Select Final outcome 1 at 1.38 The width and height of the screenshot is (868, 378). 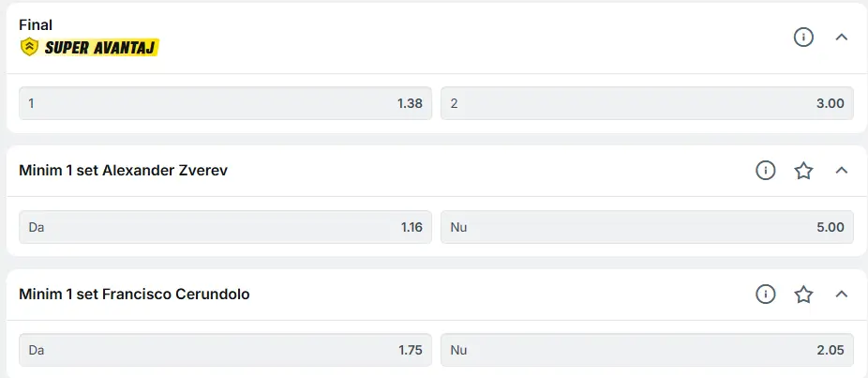coord(225,103)
